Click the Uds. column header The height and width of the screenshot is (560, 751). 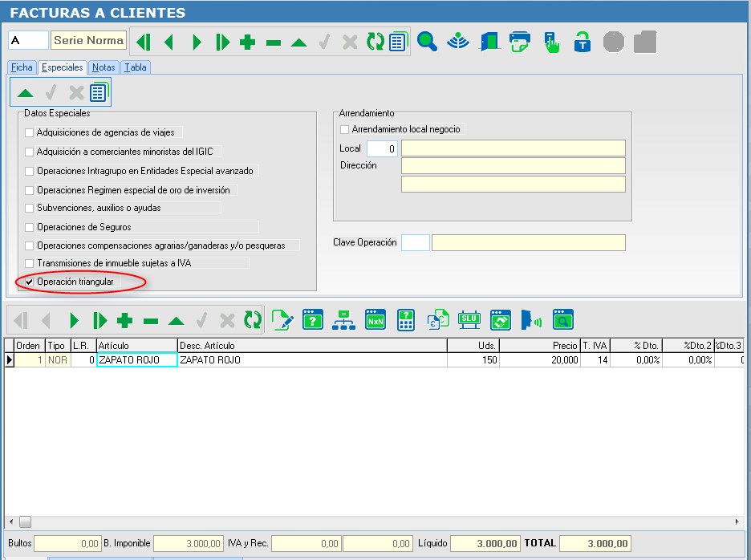coord(473,346)
